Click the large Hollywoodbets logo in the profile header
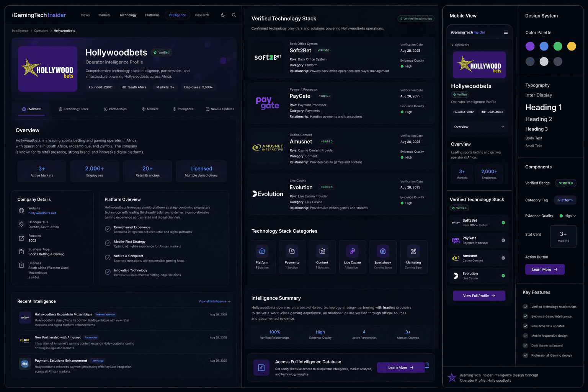 coord(48,69)
